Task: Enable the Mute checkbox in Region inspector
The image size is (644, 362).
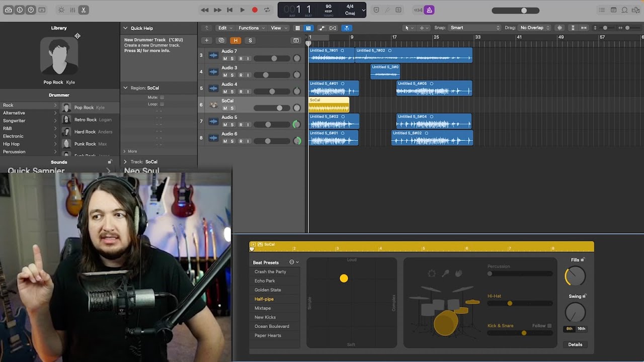Action: tap(162, 97)
